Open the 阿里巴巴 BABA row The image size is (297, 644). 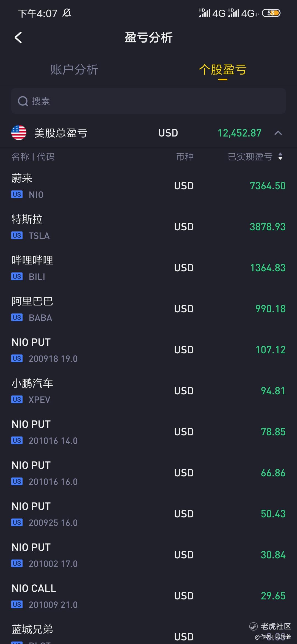(148, 309)
